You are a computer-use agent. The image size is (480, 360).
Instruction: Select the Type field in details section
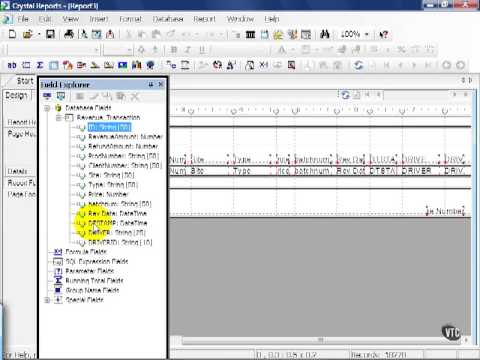251,171
